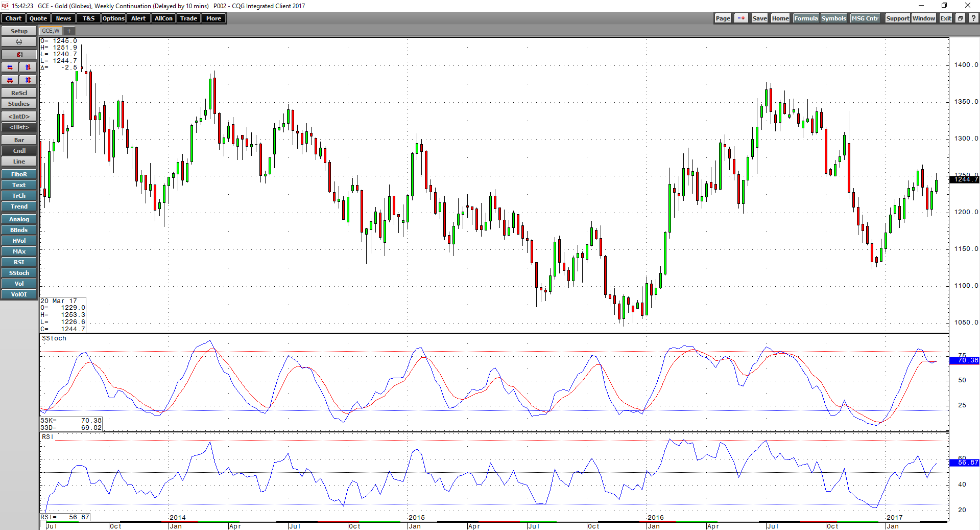Switch to historical <Hist> mode
Image resolution: width=980 pixels, height=530 pixels.
[19, 127]
